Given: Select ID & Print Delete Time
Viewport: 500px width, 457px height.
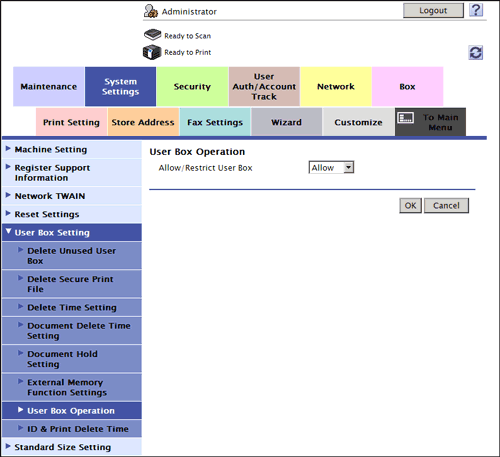Looking at the screenshot, I should (72, 429).
